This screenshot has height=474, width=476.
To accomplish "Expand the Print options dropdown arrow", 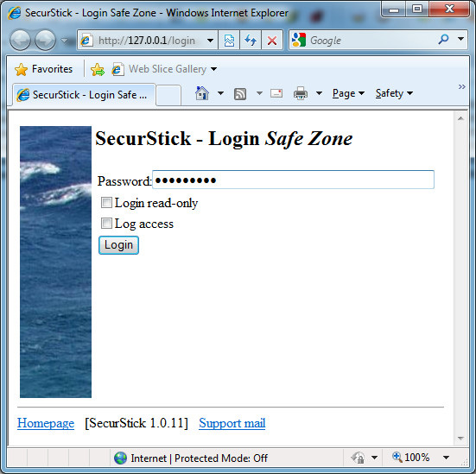I will pos(319,93).
